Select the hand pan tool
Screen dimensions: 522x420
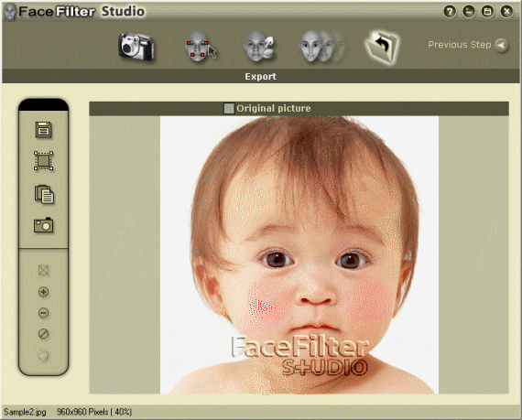click(x=43, y=355)
